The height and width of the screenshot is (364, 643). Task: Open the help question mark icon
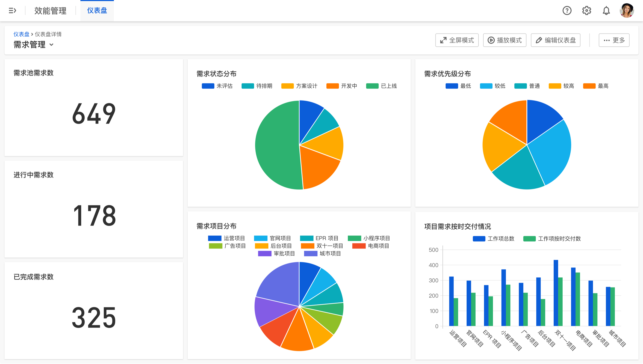coord(567,11)
